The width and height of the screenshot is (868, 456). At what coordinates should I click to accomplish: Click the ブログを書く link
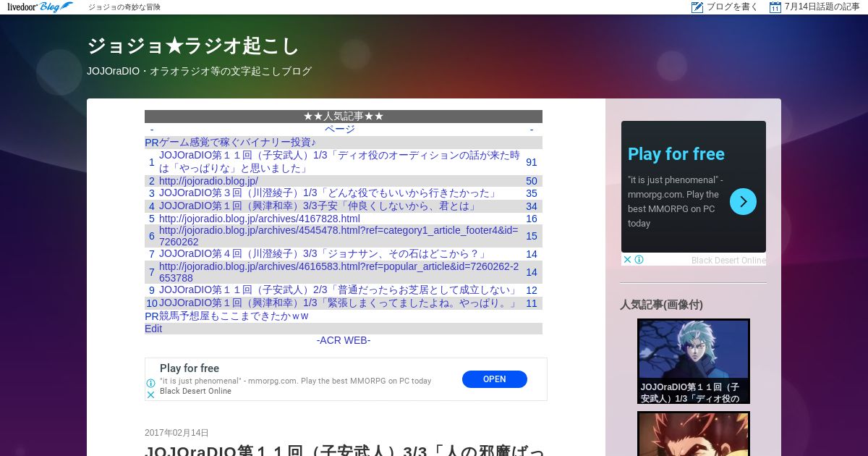pos(732,7)
